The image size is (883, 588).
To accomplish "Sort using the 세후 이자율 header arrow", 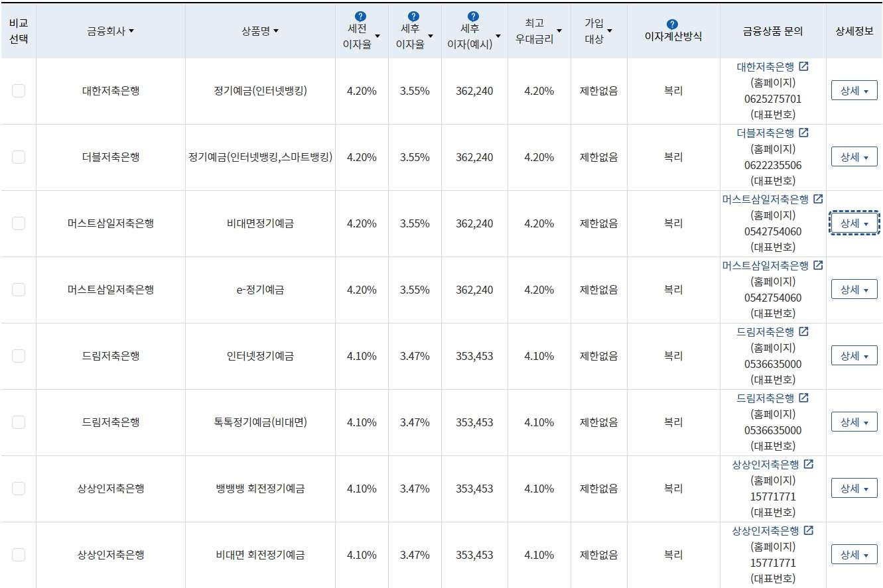I will pyautogui.click(x=431, y=36).
